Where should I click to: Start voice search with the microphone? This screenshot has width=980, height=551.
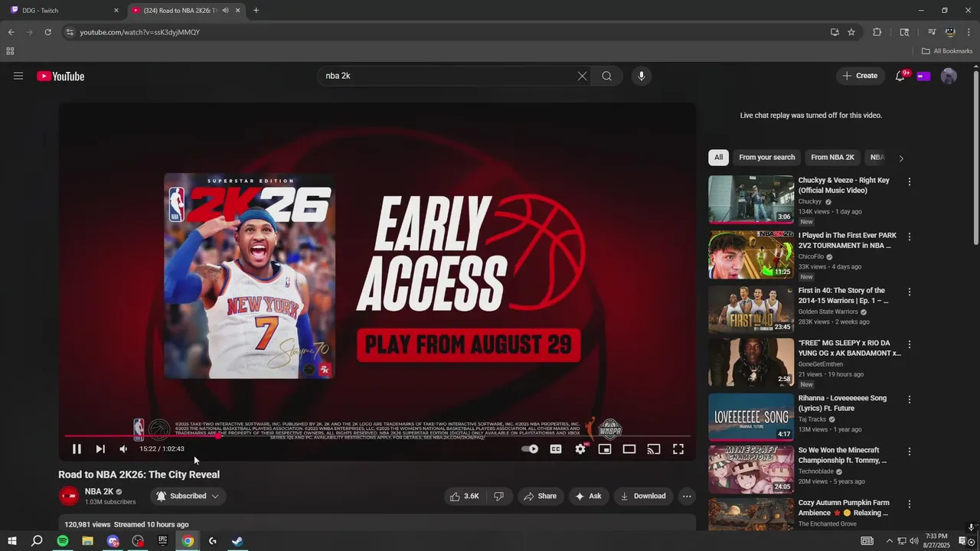click(x=642, y=76)
